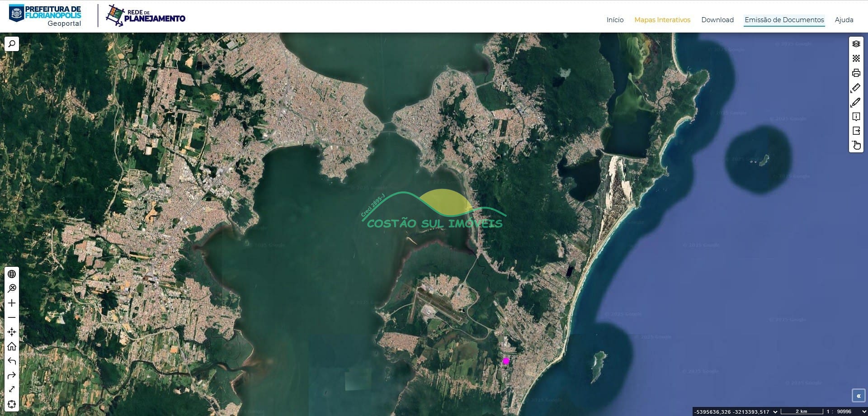Click the 2 km scale bar

[802, 411]
